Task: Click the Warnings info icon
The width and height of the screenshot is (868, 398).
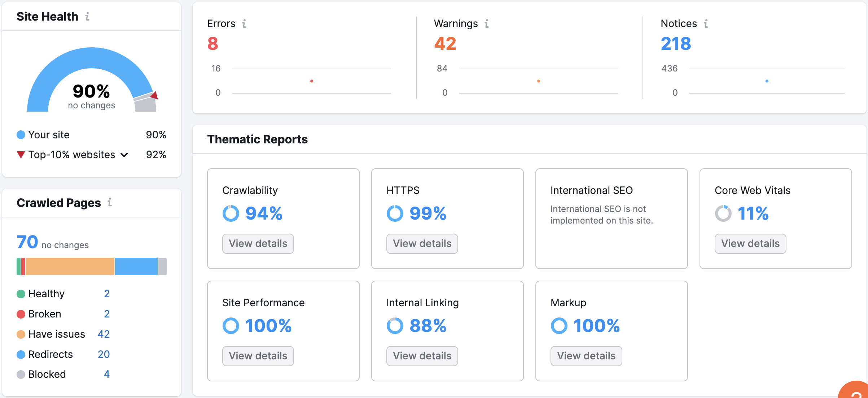Action: [x=487, y=23]
